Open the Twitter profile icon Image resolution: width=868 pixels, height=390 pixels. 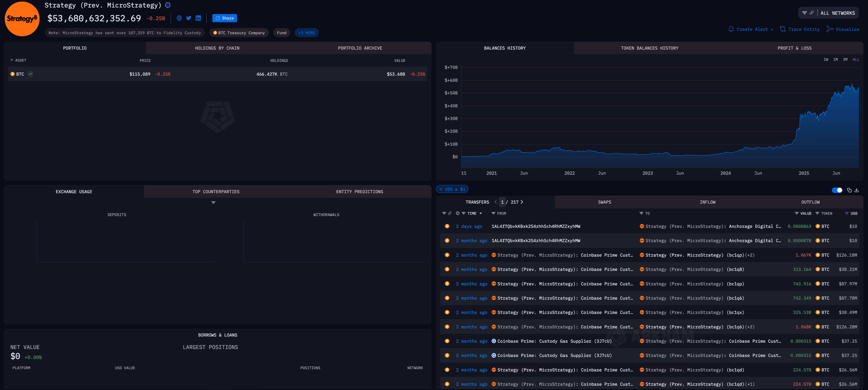189,18
